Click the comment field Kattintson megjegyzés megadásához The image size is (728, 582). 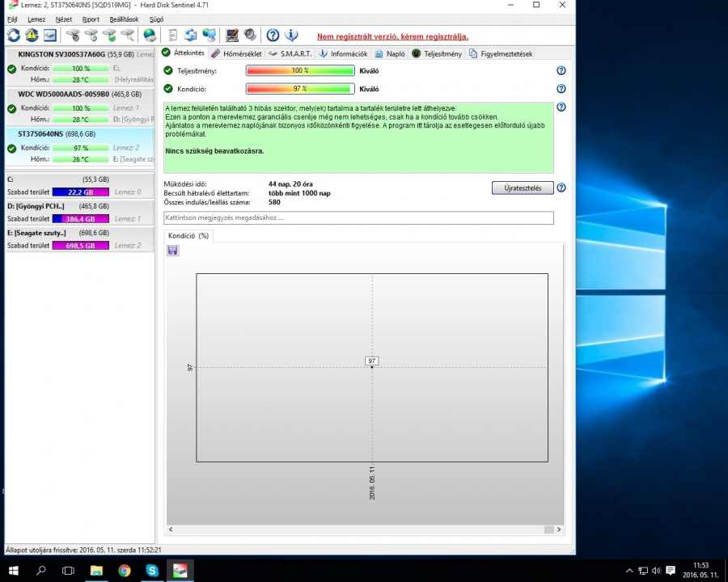point(358,217)
